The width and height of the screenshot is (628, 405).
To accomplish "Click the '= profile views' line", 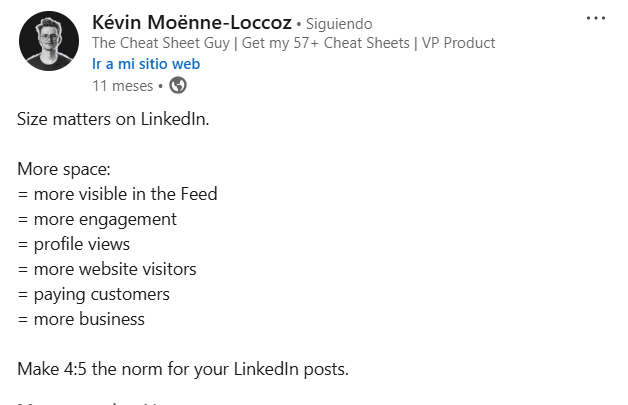I will coord(74,244).
